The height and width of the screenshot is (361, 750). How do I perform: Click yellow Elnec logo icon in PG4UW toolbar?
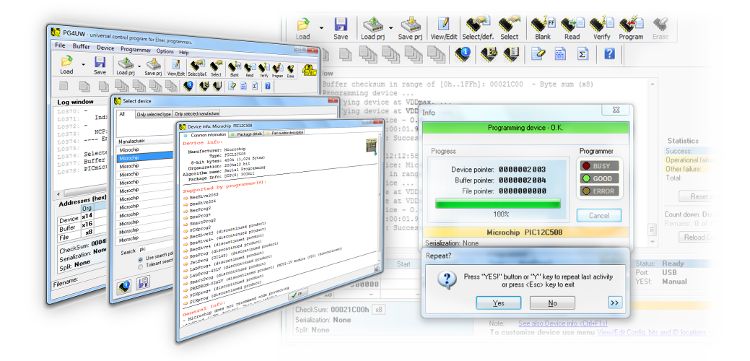[310, 71]
